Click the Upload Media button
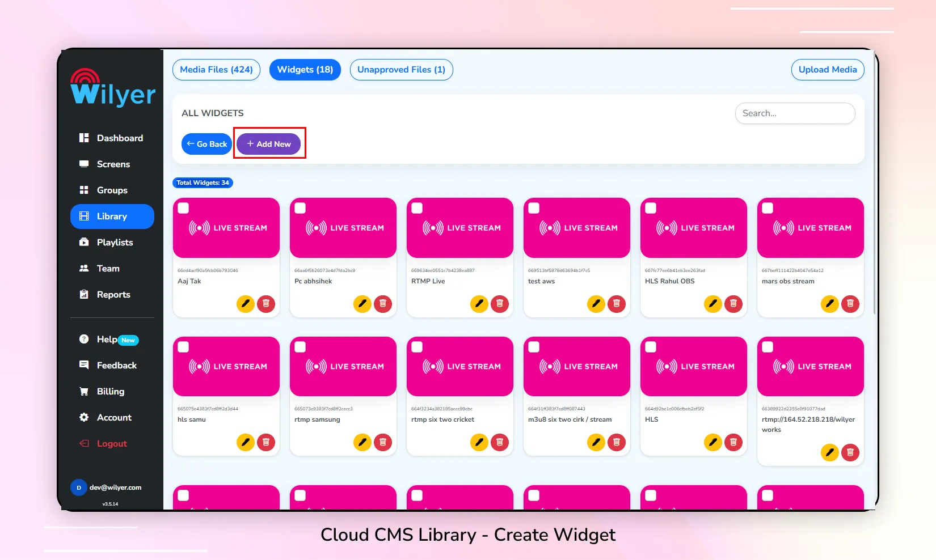Viewport: 936px width, 560px height. (x=828, y=70)
